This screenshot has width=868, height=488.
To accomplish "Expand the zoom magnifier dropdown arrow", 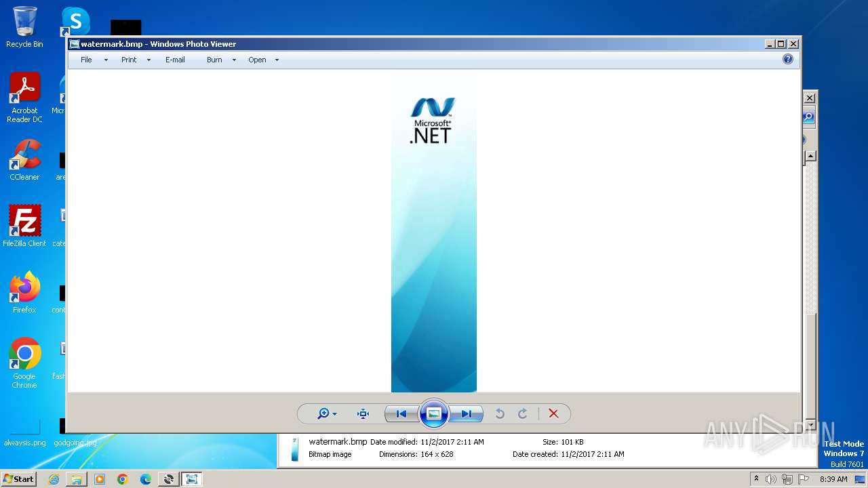I will [x=334, y=414].
